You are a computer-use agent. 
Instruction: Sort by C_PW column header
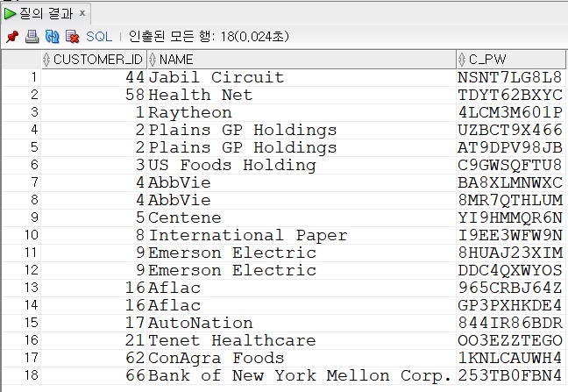pyautogui.click(x=511, y=60)
